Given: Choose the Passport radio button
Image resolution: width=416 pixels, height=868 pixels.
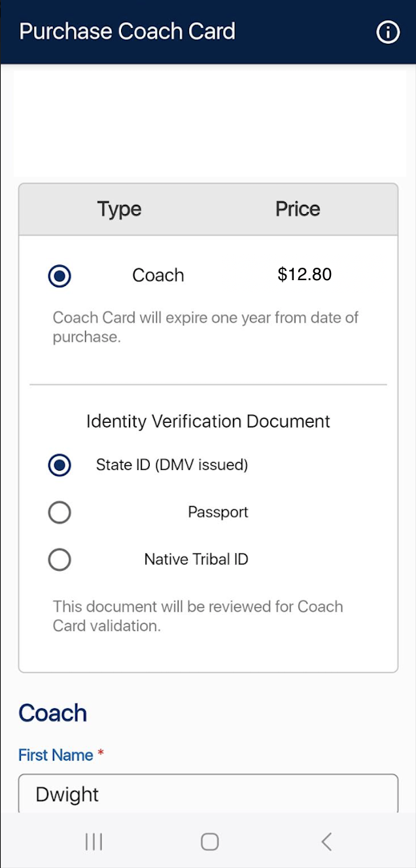Looking at the screenshot, I should pos(60,513).
